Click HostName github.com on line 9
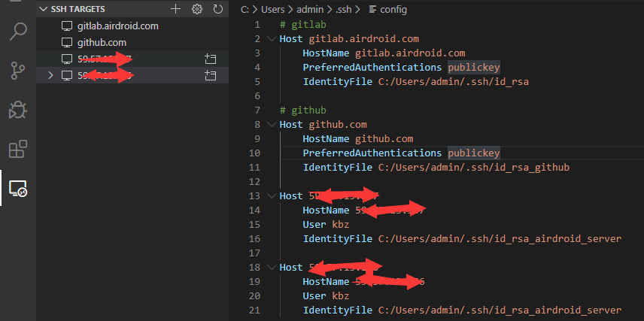Image resolution: width=644 pixels, height=321 pixels. coord(357,139)
